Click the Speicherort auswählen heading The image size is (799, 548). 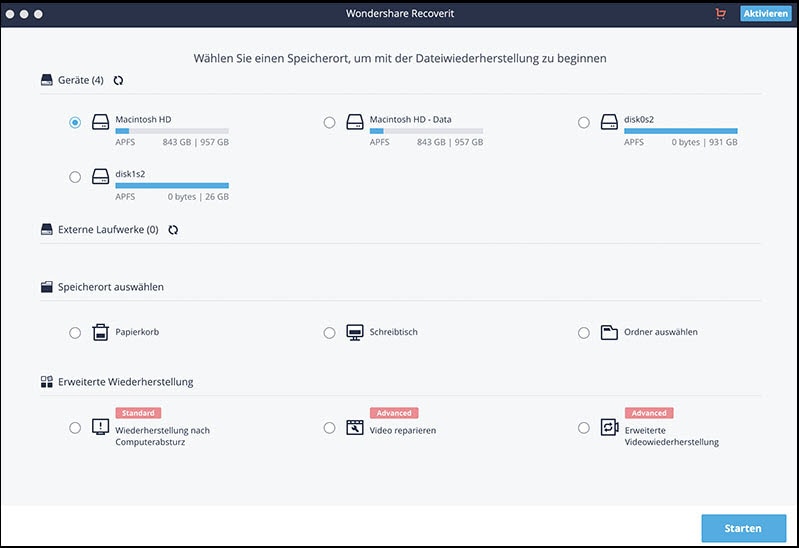(111, 287)
